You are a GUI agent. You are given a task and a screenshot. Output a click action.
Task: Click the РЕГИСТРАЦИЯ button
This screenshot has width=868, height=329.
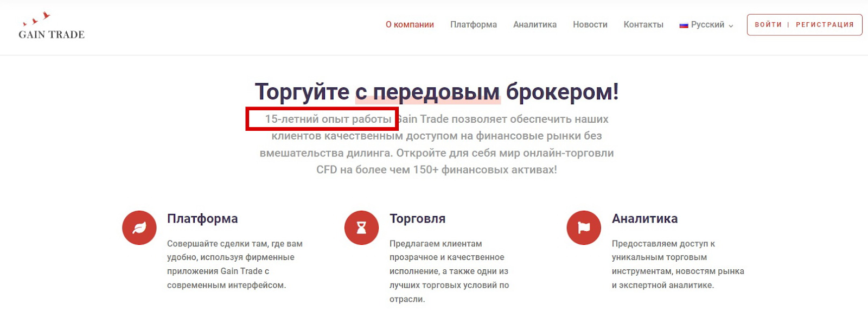[825, 24]
